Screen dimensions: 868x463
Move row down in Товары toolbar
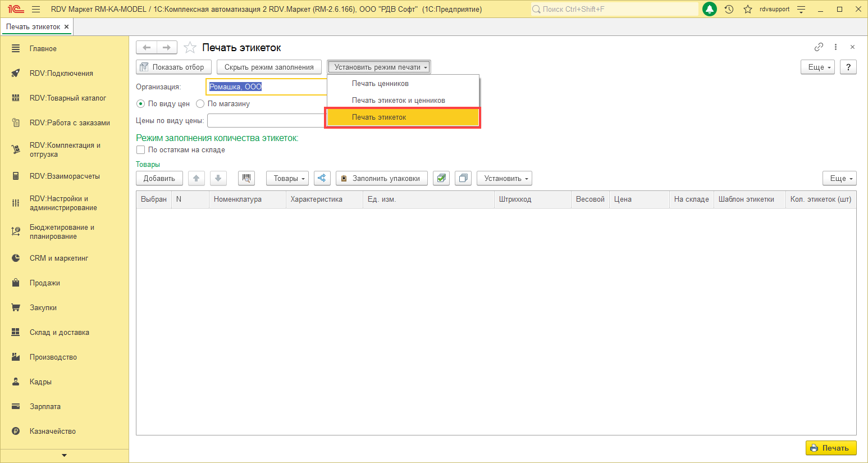218,178
